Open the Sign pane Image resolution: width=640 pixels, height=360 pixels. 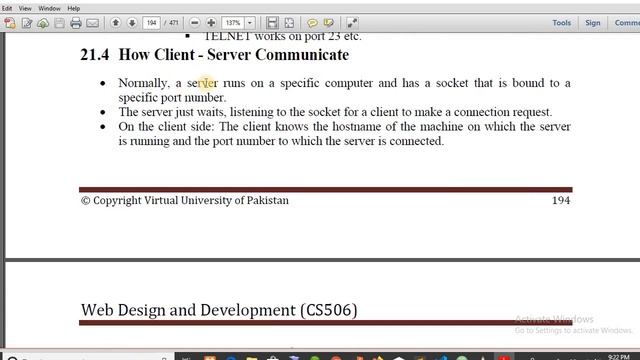point(593,23)
